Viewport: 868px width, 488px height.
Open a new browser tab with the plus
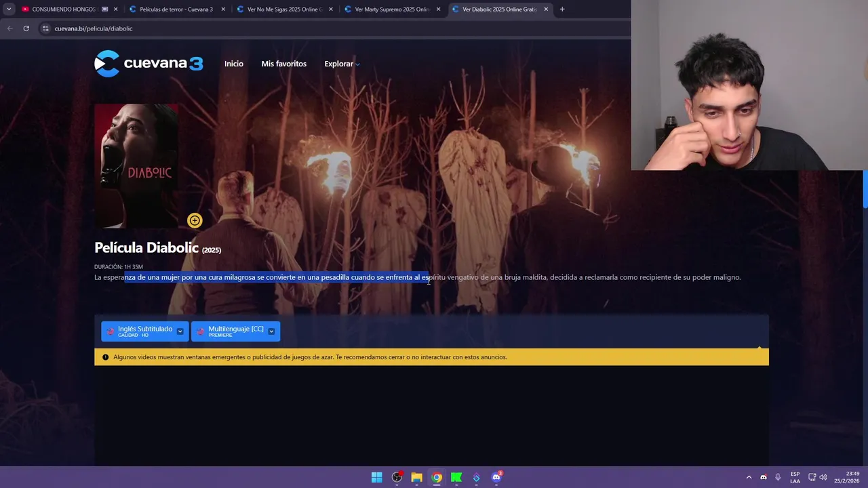click(x=562, y=9)
